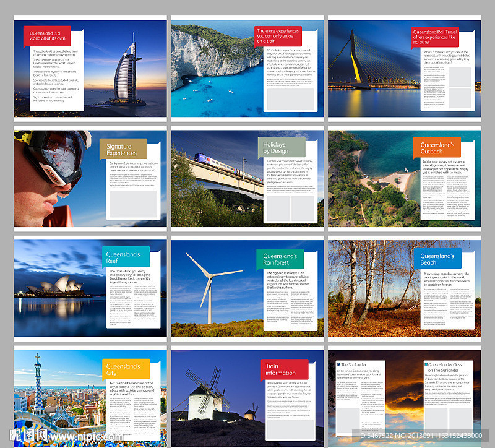Click the small icon beside 'Queenslander Class'
This screenshot has width=495, height=448.
tap(426, 364)
